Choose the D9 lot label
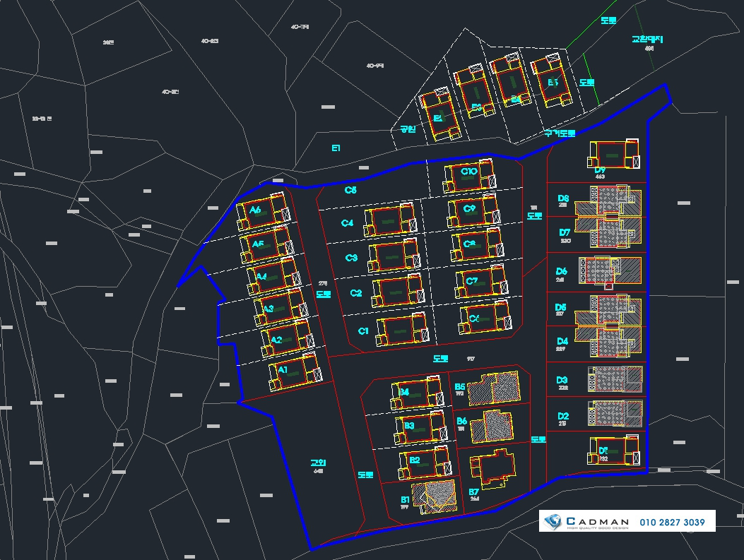This screenshot has width=744, height=560. click(x=600, y=169)
